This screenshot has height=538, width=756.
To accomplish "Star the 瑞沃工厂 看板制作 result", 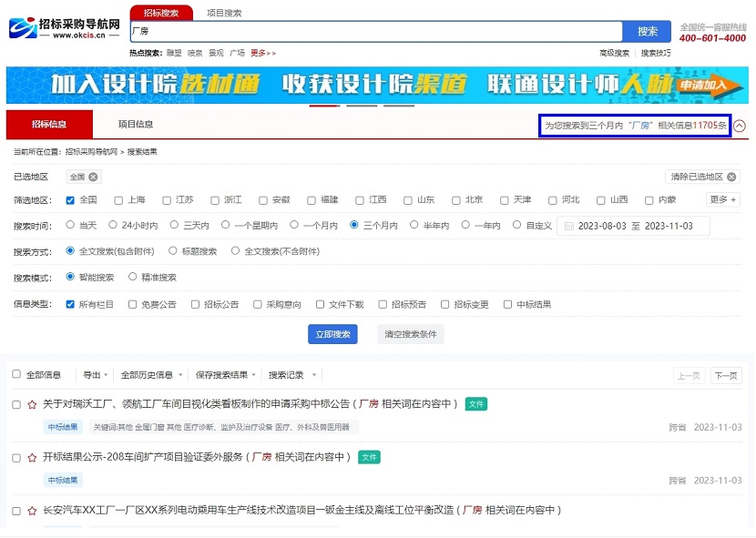I will point(32,404).
